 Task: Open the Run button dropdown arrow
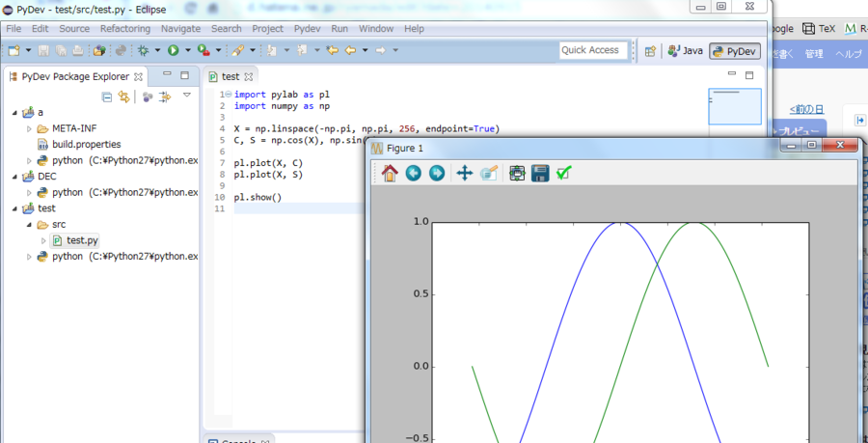pyautogui.click(x=188, y=50)
